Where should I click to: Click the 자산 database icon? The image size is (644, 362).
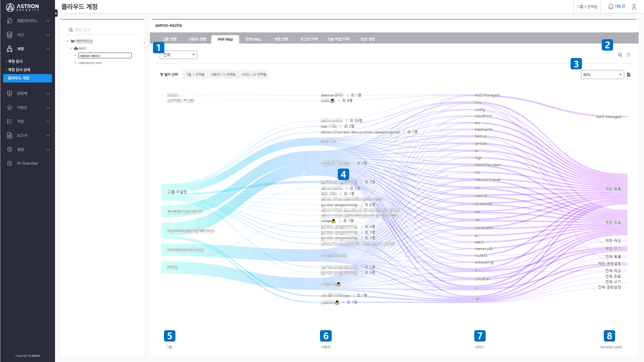click(x=10, y=35)
